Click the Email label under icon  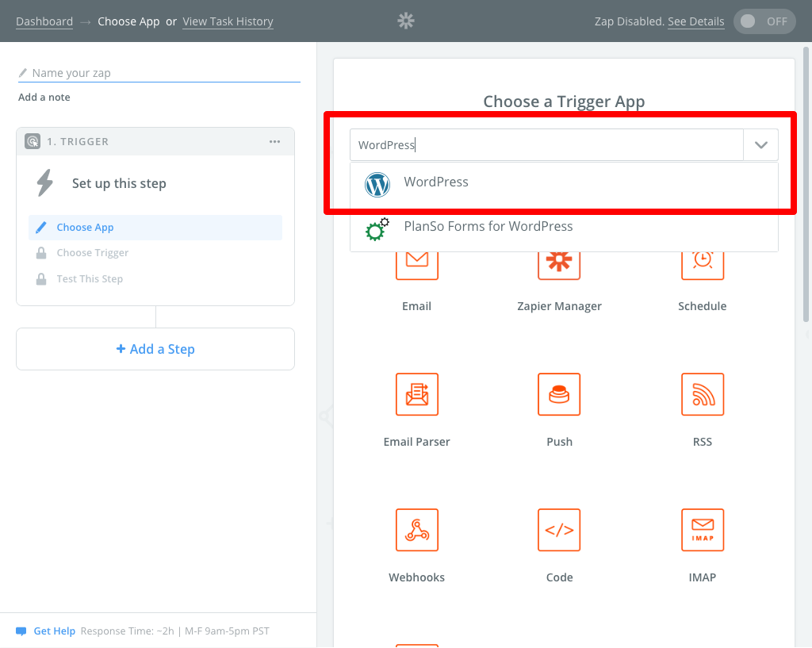coord(417,306)
